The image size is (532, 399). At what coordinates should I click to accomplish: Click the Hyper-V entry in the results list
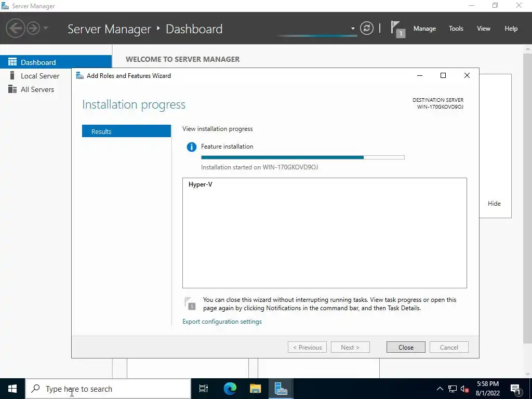200,184
